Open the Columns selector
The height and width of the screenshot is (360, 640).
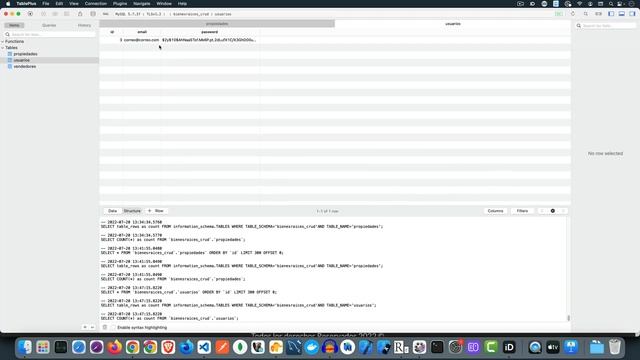tap(495, 211)
